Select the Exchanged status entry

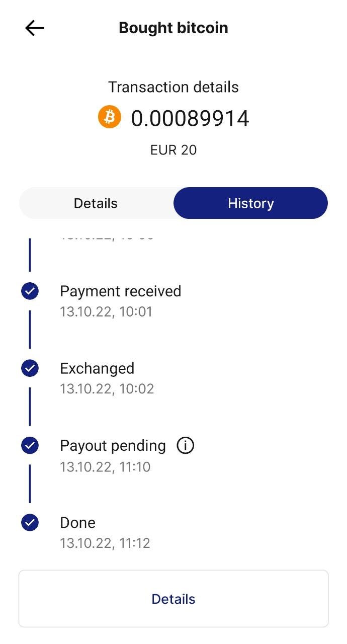[x=97, y=368]
